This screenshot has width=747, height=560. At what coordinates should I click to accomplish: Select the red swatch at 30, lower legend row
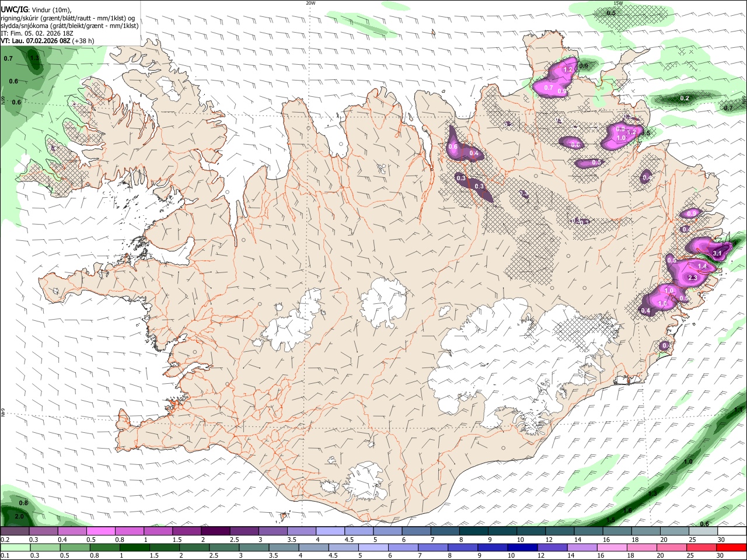(731, 548)
